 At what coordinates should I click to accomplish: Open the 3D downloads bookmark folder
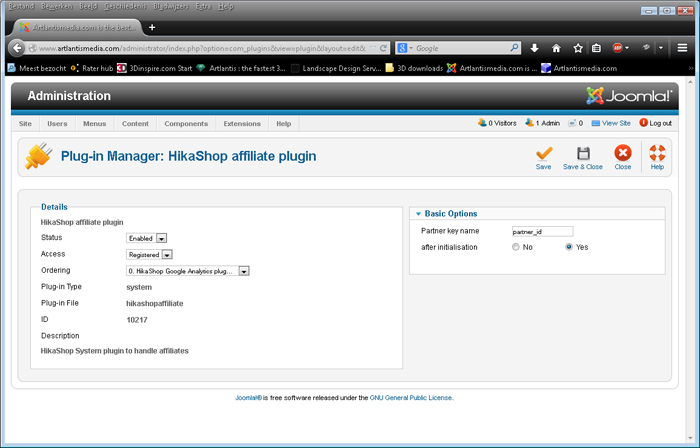tap(414, 68)
